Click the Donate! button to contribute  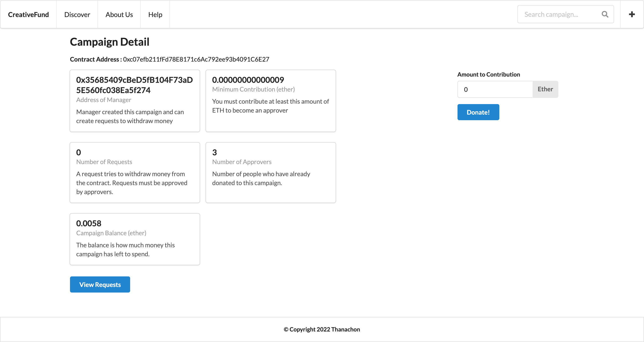(478, 112)
